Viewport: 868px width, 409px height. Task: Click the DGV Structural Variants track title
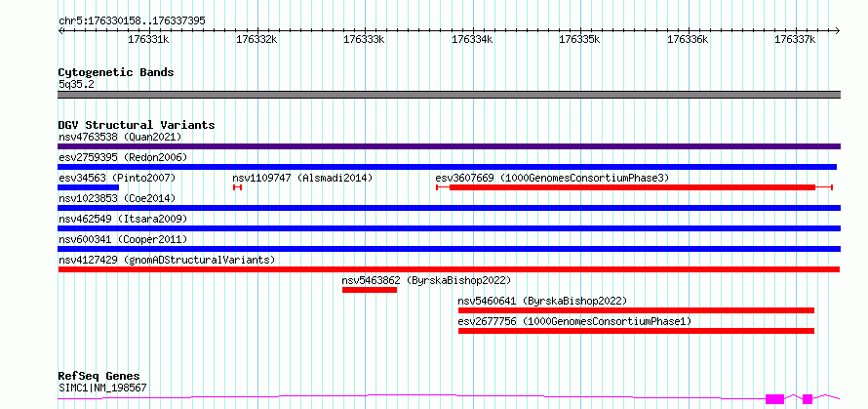pos(137,125)
